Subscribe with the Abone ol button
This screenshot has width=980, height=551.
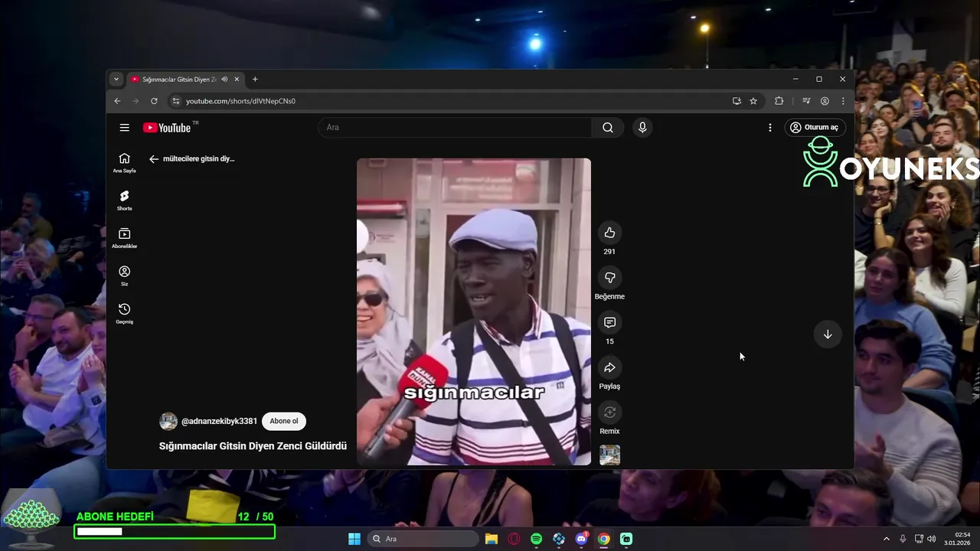[284, 421]
